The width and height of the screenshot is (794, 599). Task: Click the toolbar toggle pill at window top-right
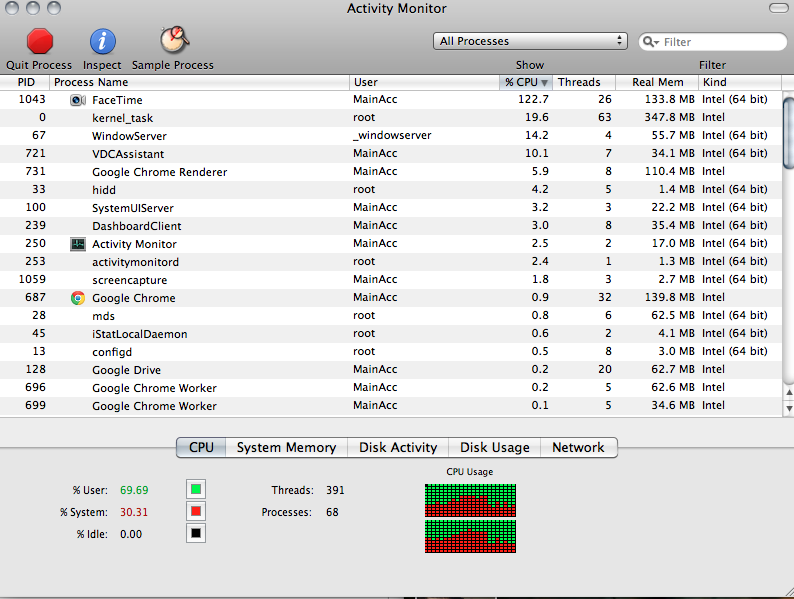click(778, 8)
